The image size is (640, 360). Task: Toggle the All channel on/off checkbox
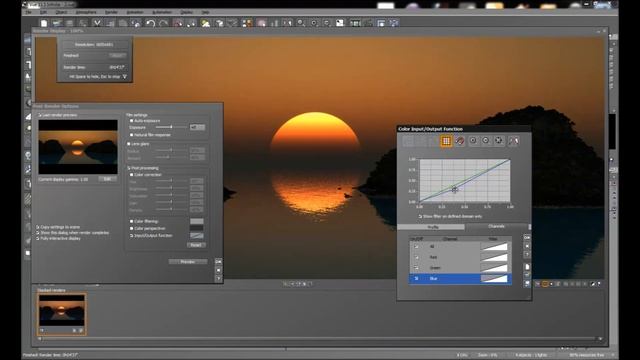416,247
